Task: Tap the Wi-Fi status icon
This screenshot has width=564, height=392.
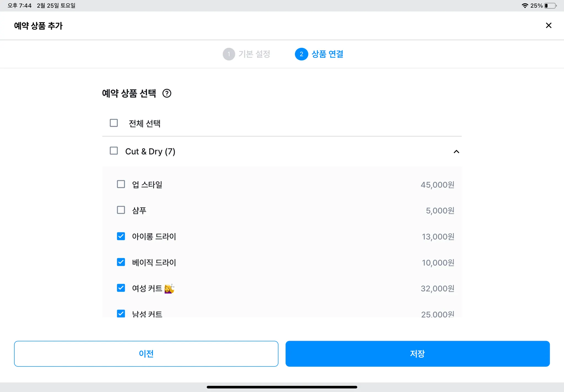Action: click(x=525, y=6)
